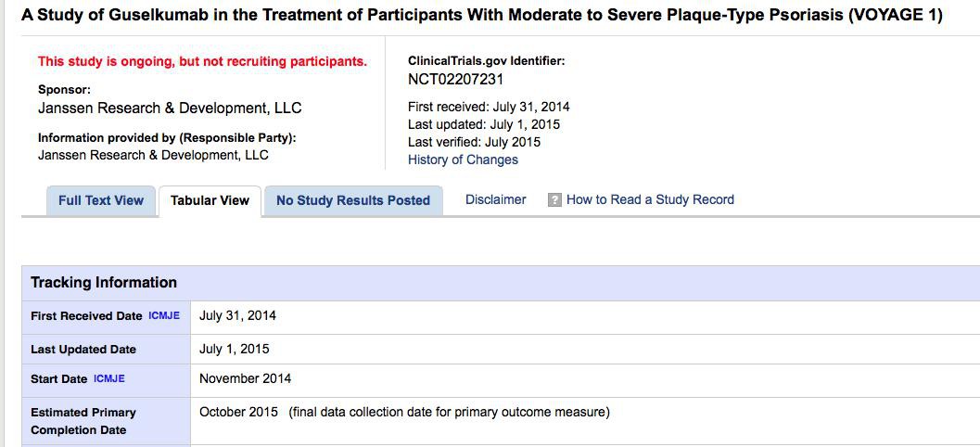This screenshot has height=447, width=980.
Task: View the History of Changes link
Action: point(463,160)
